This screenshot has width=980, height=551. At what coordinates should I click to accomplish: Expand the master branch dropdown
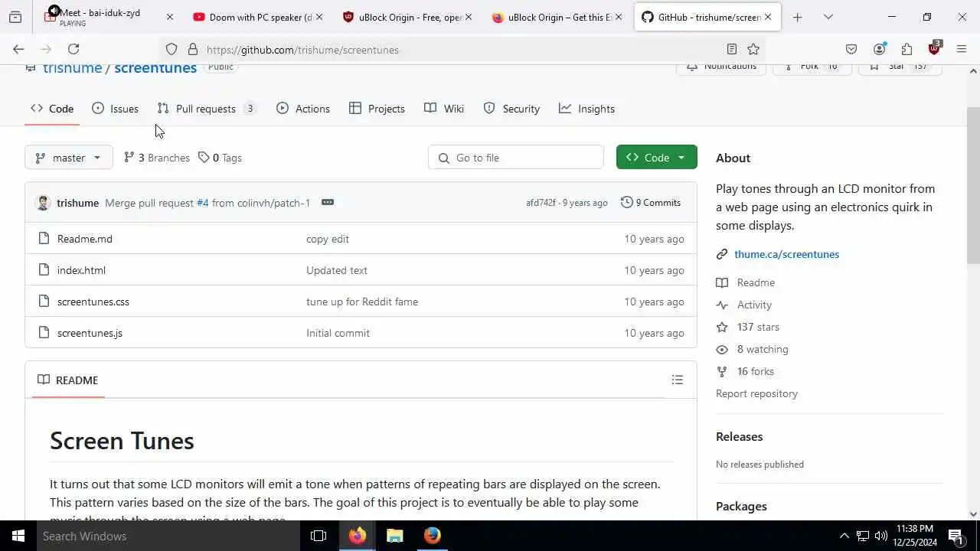click(x=69, y=158)
